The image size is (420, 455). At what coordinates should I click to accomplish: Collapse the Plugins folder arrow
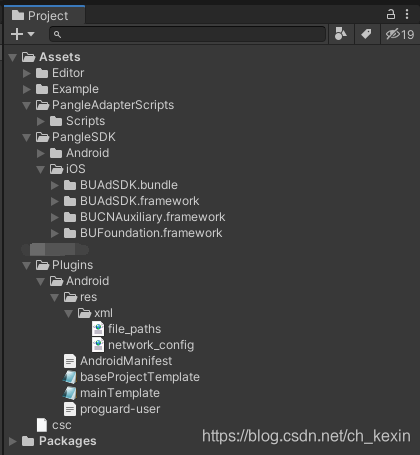click(27, 265)
